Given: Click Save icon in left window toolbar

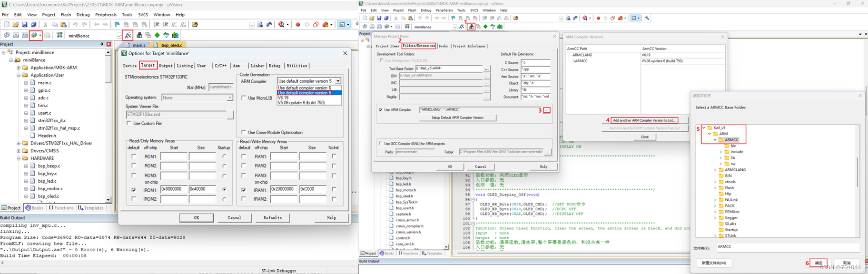Looking at the screenshot, I should pos(25,24).
